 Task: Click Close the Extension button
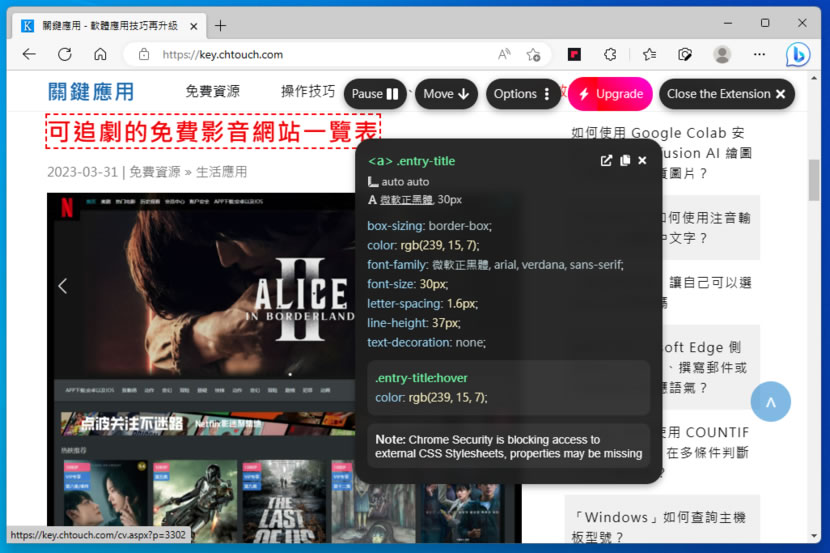[x=727, y=94]
